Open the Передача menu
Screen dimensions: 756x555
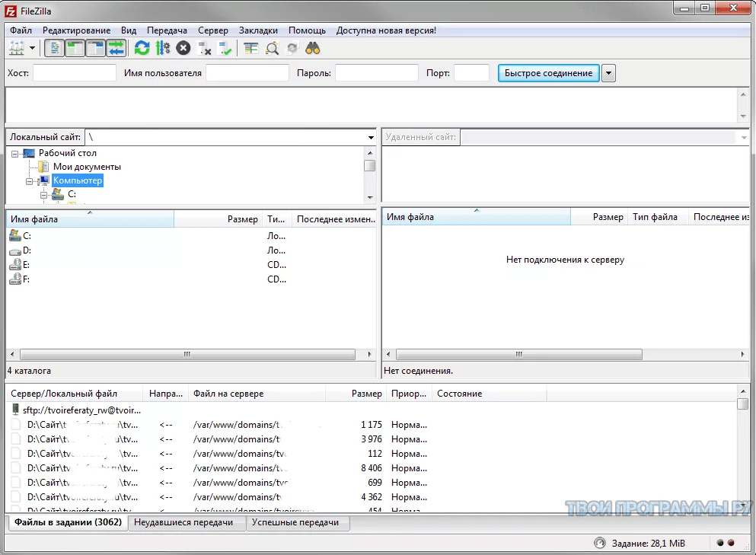(167, 30)
